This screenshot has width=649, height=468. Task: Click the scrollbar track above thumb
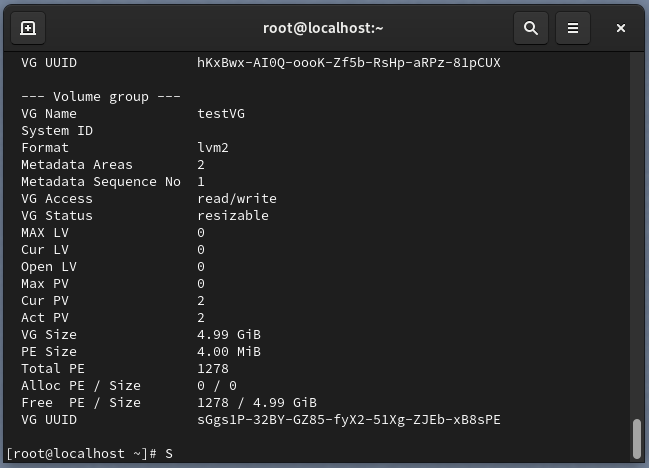tap(637, 235)
